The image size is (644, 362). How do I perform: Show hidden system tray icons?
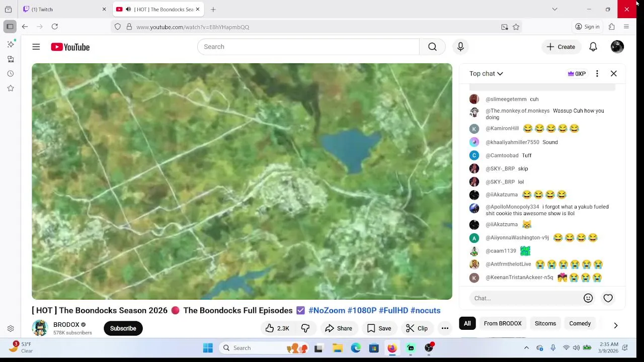526,348
